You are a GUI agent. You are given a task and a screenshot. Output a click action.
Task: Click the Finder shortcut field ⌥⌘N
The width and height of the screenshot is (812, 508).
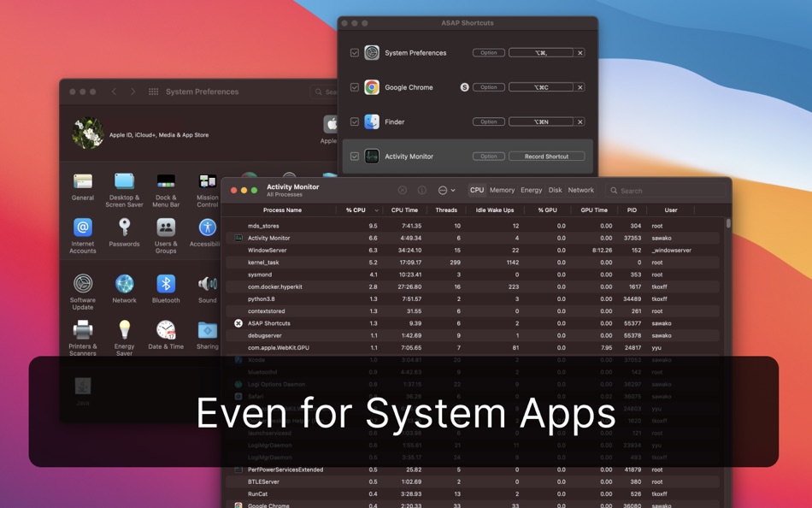click(541, 121)
